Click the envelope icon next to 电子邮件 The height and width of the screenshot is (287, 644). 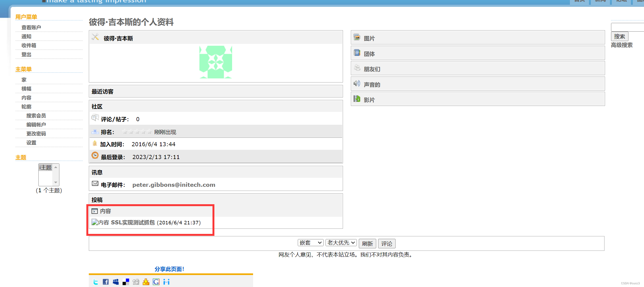95,184
